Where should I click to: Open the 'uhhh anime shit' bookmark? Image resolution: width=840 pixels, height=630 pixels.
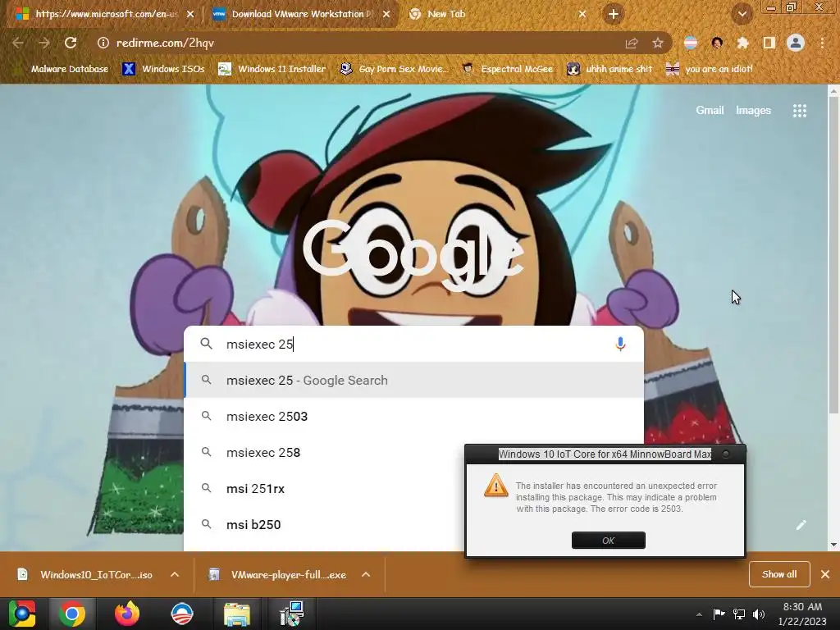[610, 69]
